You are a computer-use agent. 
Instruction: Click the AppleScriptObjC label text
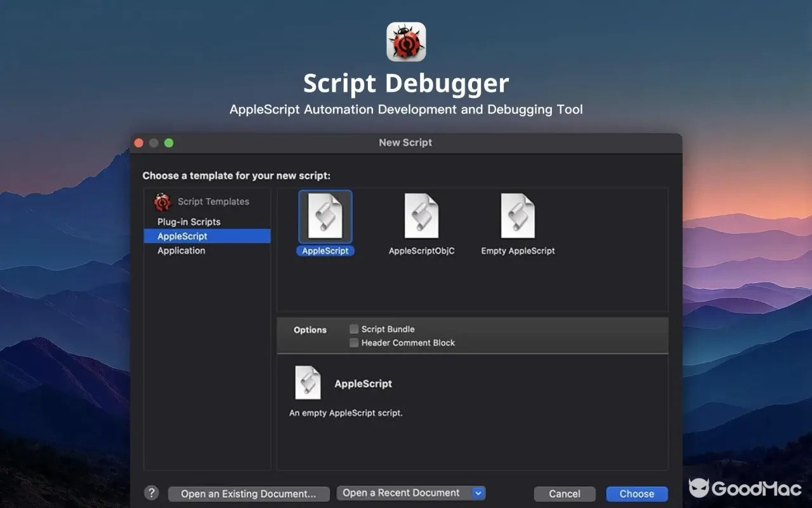(x=422, y=251)
